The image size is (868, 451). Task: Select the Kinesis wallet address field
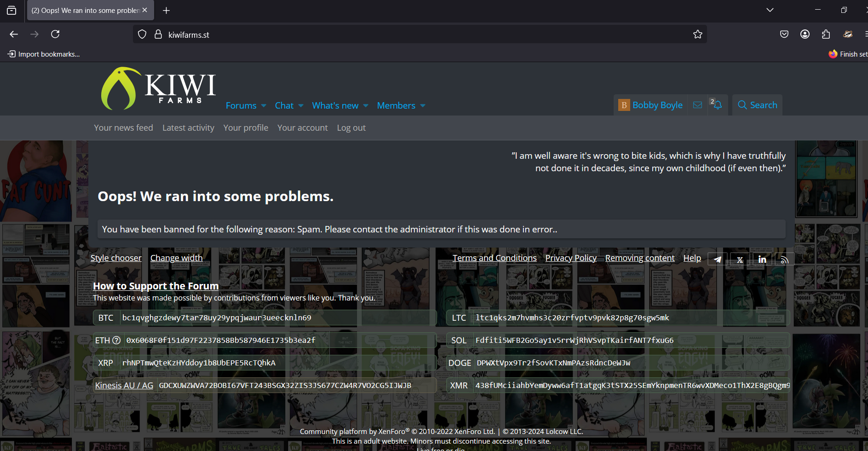tap(296, 385)
